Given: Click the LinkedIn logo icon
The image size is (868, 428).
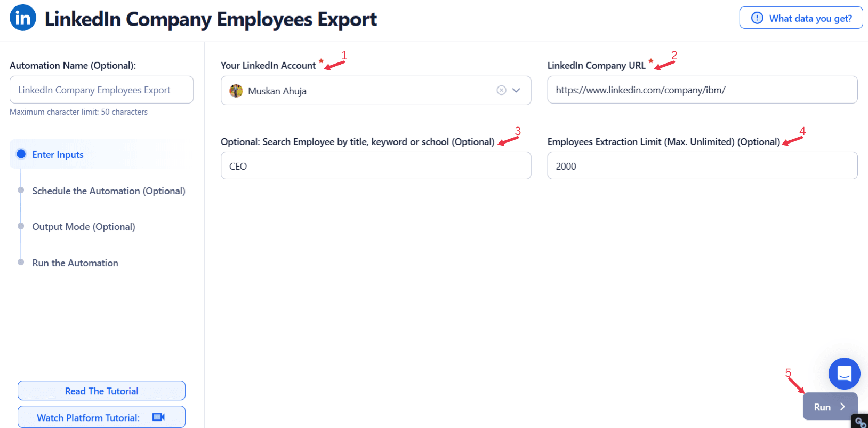Looking at the screenshot, I should click(23, 18).
